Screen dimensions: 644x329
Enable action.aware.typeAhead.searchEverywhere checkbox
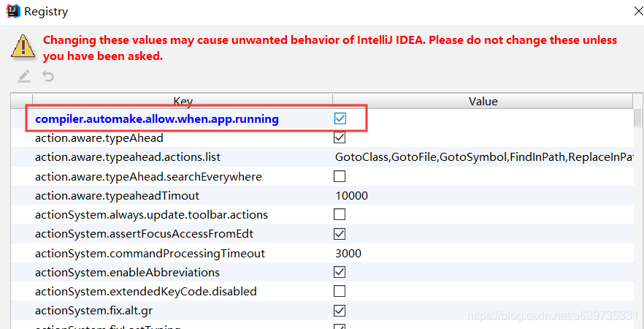340,176
